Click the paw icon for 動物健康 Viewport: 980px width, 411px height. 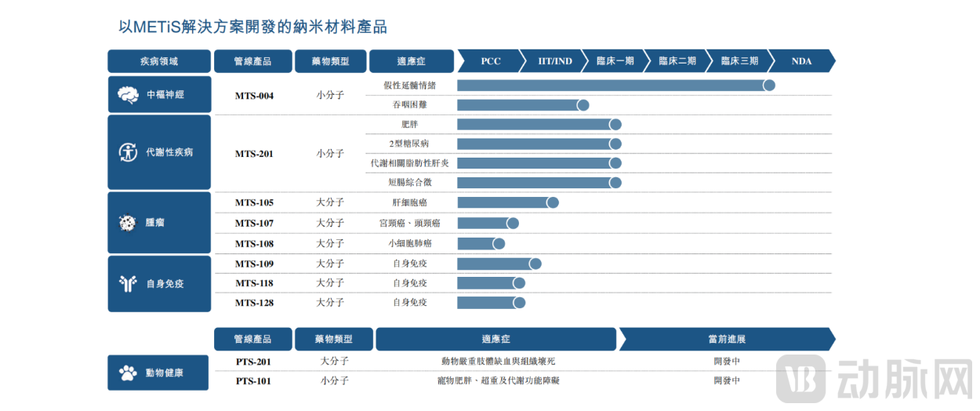[128, 373]
